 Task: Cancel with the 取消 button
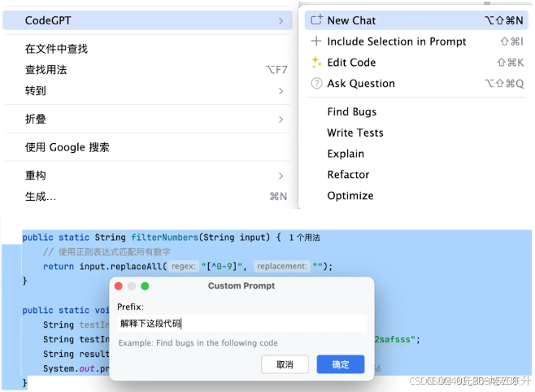click(x=285, y=364)
